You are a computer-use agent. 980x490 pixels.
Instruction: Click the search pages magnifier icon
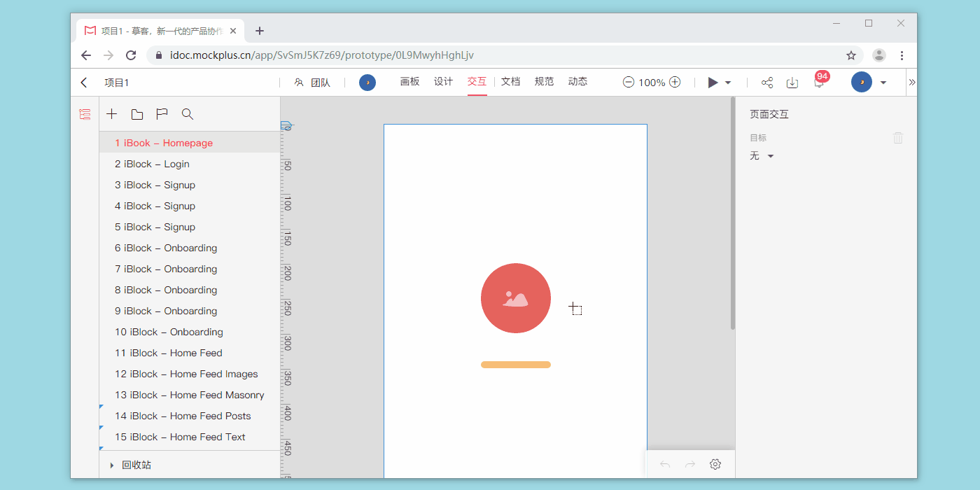[x=187, y=114]
